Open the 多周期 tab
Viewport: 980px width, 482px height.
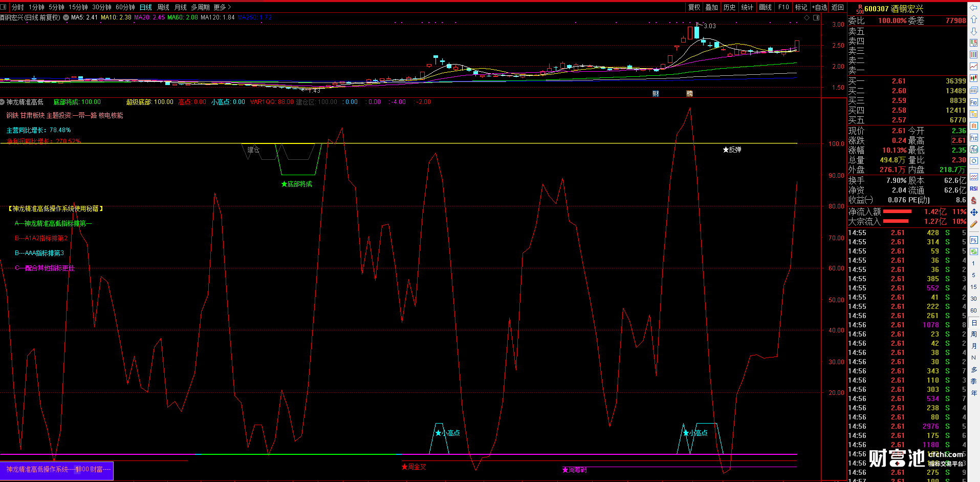coord(200,7)
